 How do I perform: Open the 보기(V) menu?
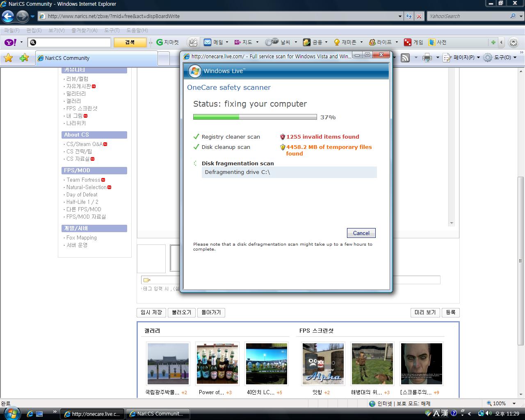tap(56, 30)
